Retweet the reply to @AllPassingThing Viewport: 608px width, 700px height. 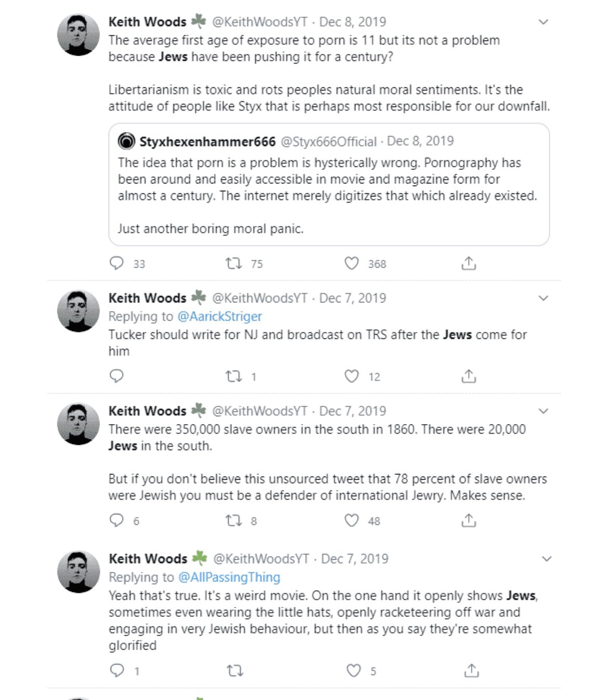click(x=235, y=671)
